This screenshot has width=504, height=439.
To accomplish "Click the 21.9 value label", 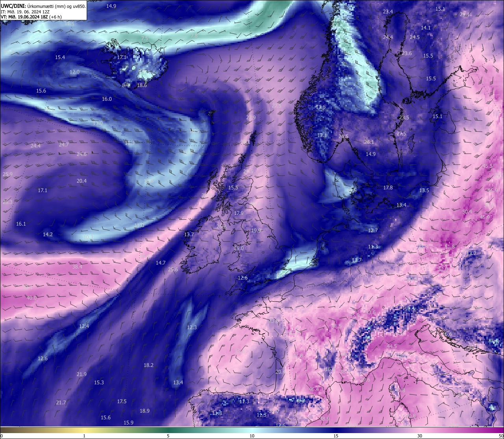I will point(82,374).
